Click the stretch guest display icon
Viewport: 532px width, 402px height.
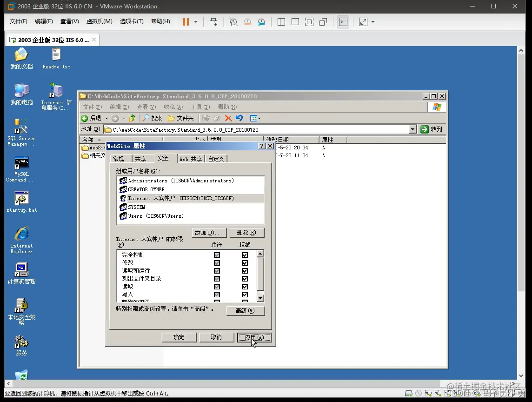(363, 22)
